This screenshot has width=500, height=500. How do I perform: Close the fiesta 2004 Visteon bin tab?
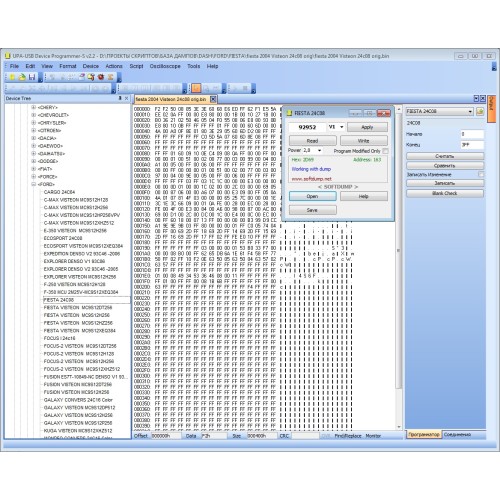213,99
